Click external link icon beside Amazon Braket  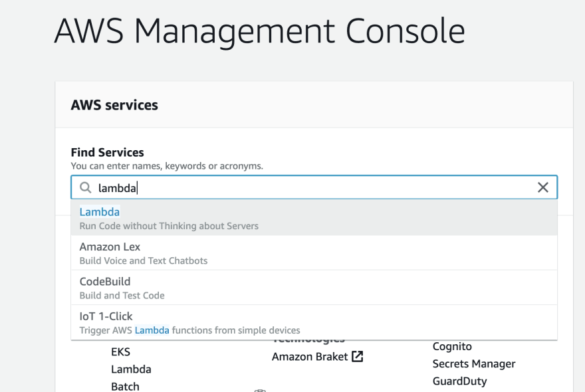click(x=357, y=357)
